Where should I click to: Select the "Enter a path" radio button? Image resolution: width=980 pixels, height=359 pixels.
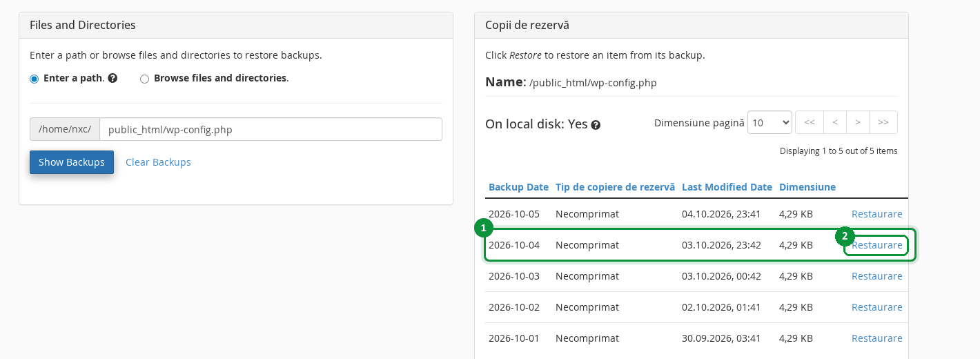[x=34, y=79]
